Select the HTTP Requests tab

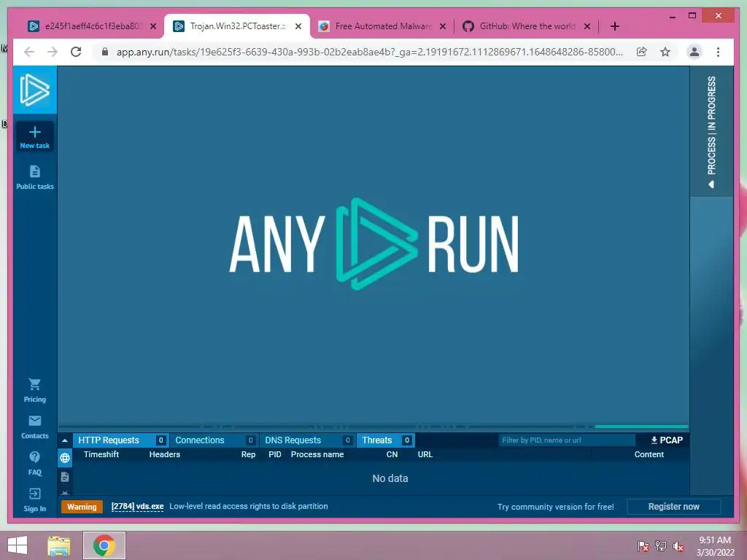[120, 440]
